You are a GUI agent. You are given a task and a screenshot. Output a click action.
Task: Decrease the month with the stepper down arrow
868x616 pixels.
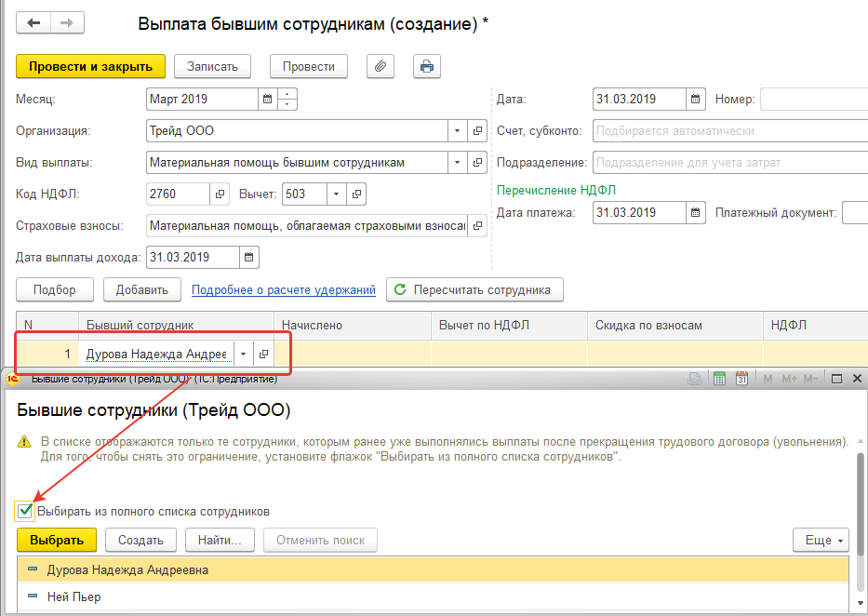[x=287, y=104]
